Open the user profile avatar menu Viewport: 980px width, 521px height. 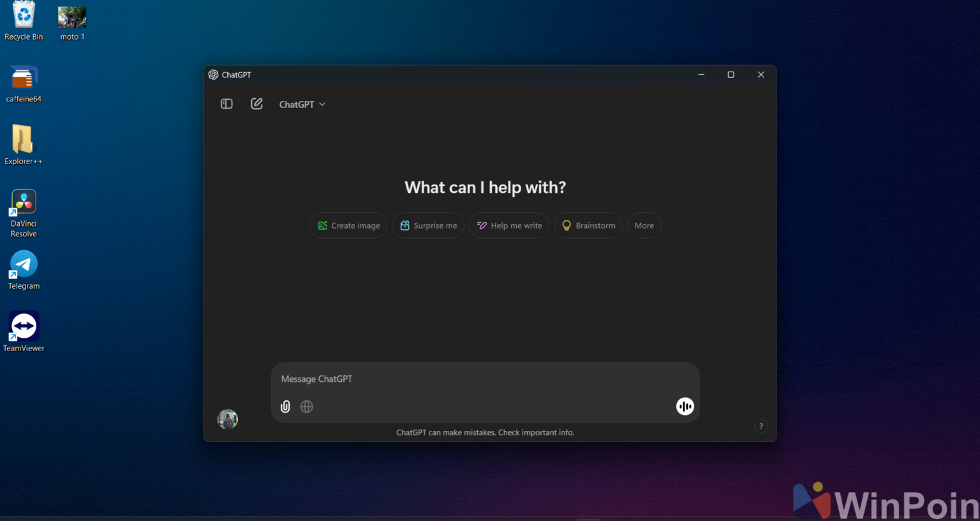pyautogui.click(x=228, y=419)
